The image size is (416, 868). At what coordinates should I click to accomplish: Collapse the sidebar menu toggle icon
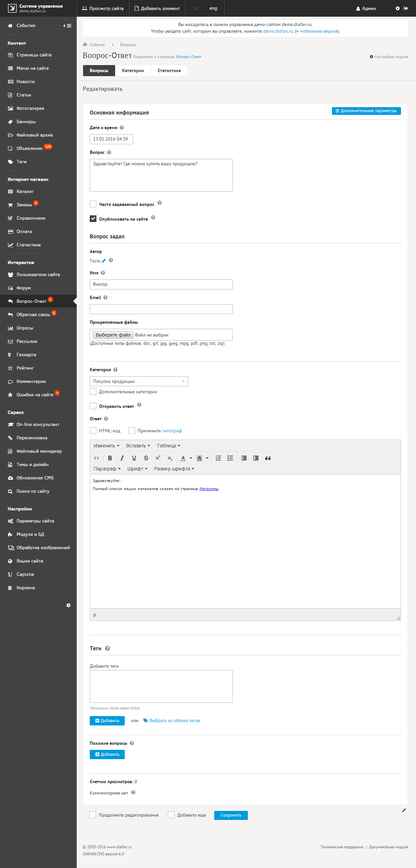click(67, 26)
